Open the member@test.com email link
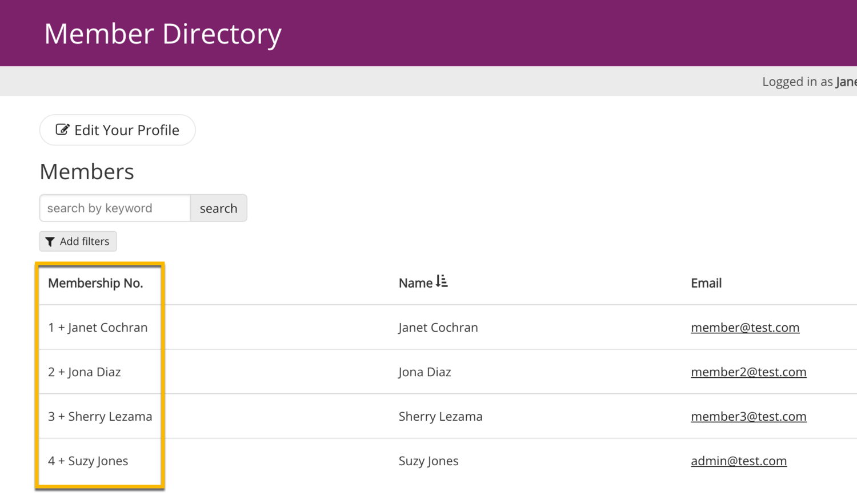 (744, 328)
